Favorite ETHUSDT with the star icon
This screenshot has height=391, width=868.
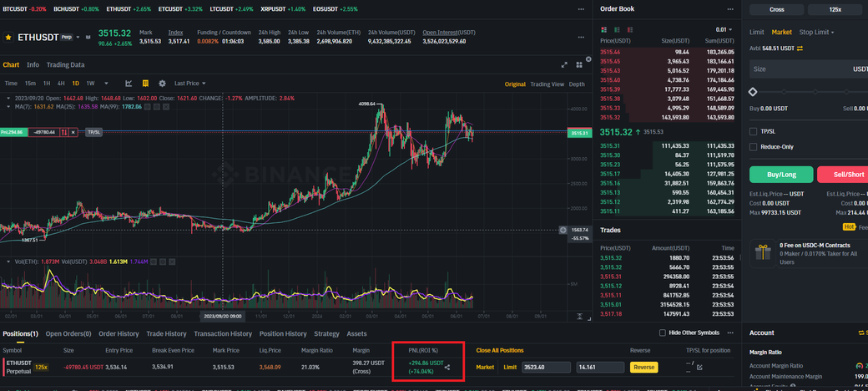click(x=8, y=38)
